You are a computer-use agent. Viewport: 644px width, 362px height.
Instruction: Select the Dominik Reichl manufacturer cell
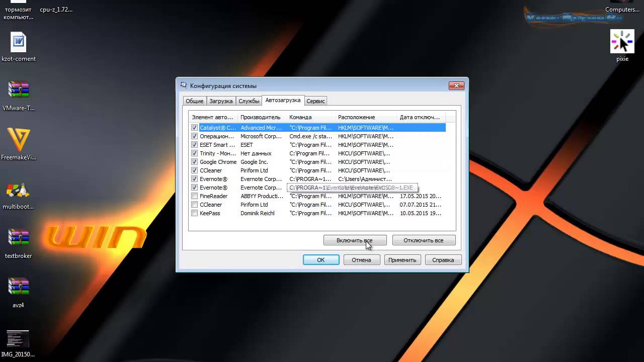click(x=258, y=213)
